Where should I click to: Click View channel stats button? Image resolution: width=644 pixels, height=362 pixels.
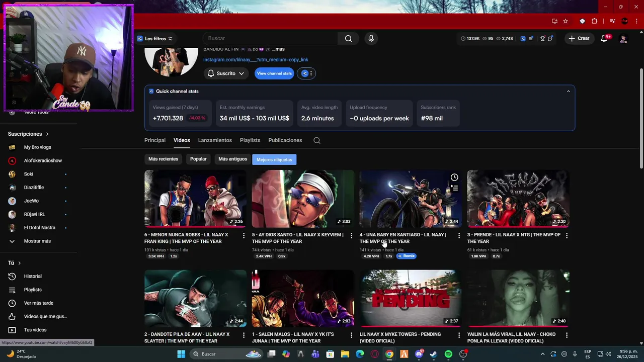coord(274,73)
